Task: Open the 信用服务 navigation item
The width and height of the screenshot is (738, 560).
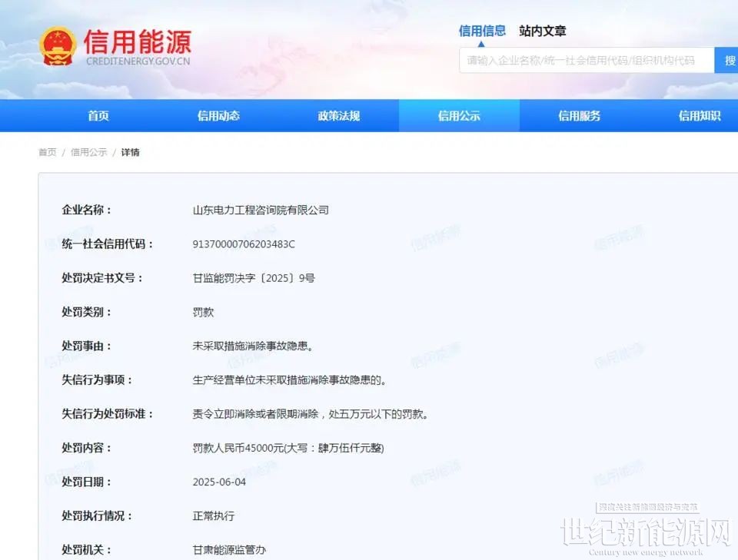Action: point(580,116)
